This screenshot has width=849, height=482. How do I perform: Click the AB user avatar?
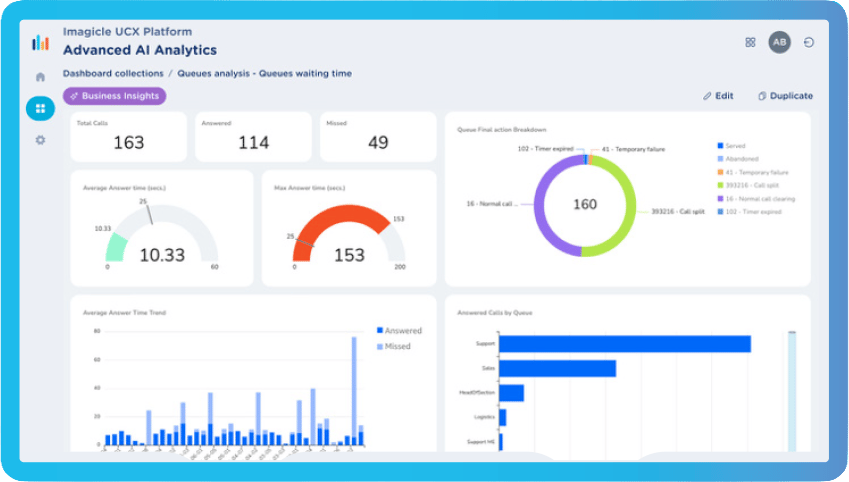(779, 42)
